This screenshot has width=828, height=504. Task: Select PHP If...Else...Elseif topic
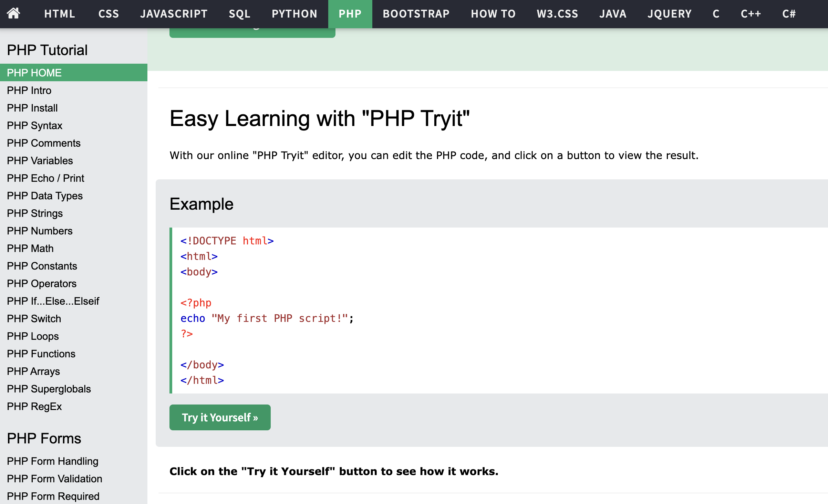click(x=53, y=301)
